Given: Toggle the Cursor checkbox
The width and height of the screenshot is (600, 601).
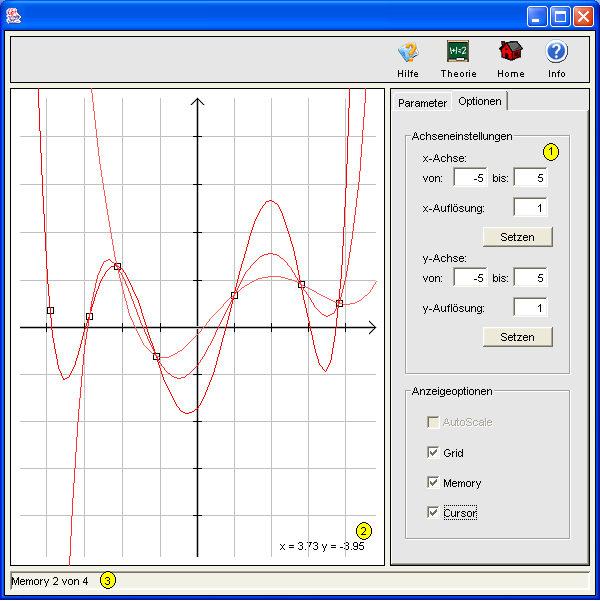Looking at the screenshot, I should click(x=433, y=513).
